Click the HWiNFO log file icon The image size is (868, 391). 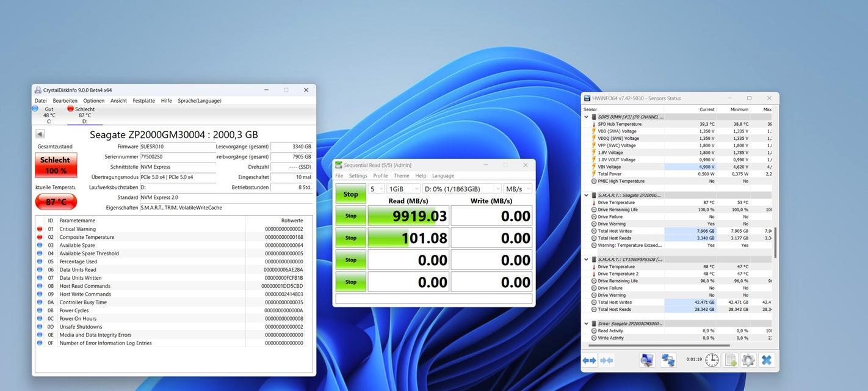[730, 360]
